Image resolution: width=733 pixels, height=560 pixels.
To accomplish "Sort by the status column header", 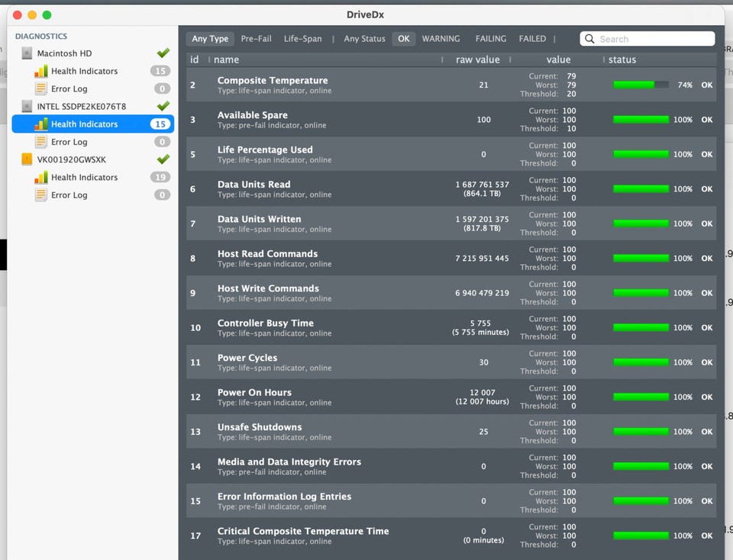I will coord(622,60).
